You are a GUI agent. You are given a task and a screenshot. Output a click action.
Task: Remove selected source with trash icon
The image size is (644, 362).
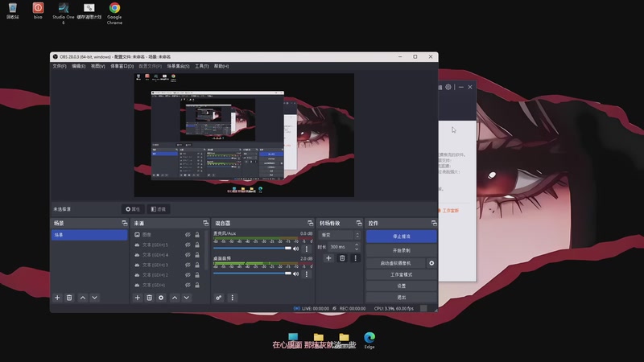(150, 298)
